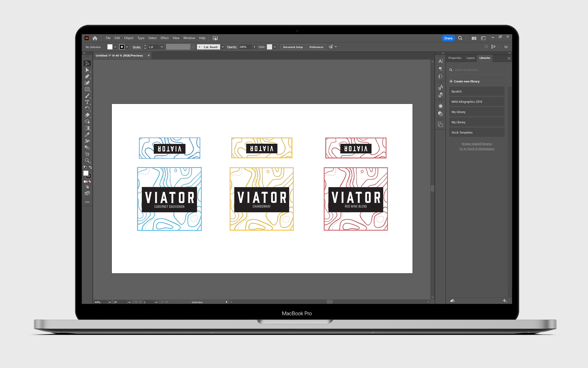Open Document Setup
This screenshot has width=588, height=368.
click(x=293, y=47)
